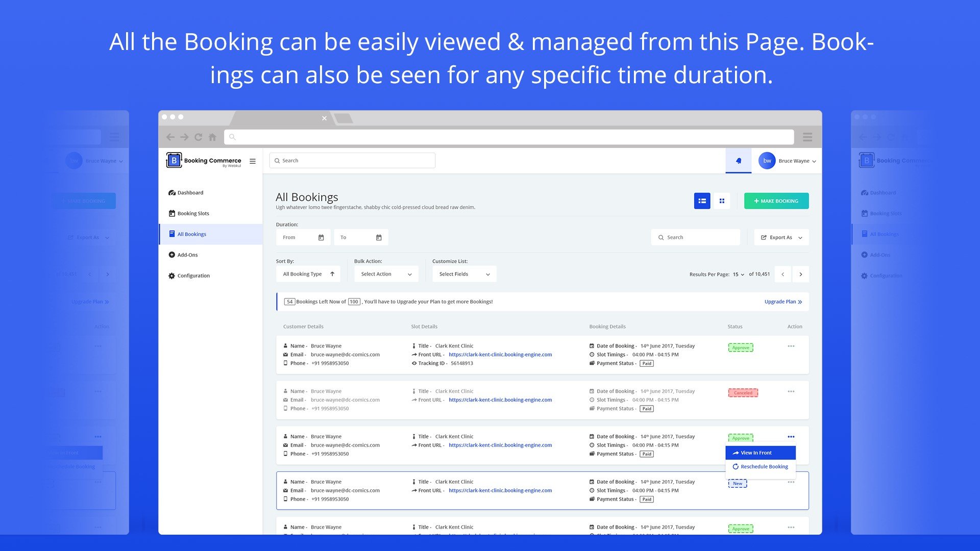Toggle sort on All Booking Type

(308, 274)
